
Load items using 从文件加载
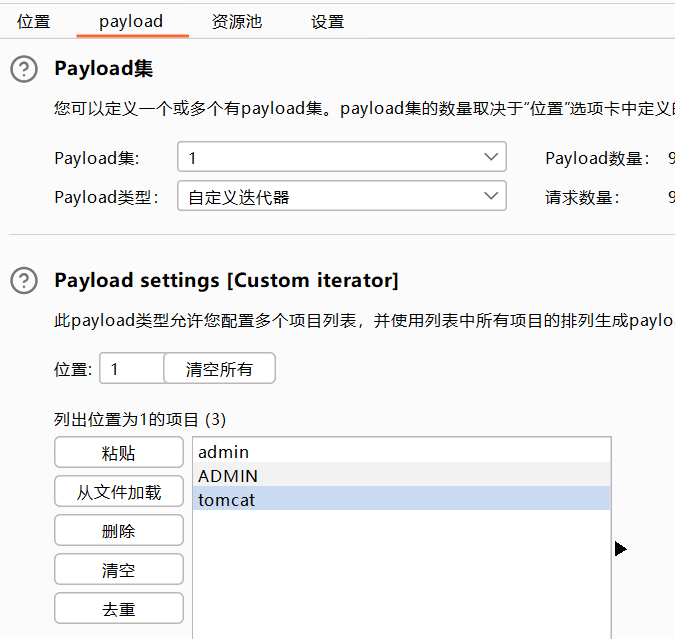119,492
